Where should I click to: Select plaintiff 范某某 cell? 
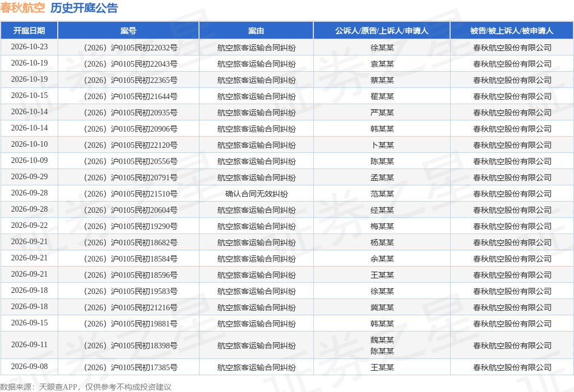click(x=382, y=194)
